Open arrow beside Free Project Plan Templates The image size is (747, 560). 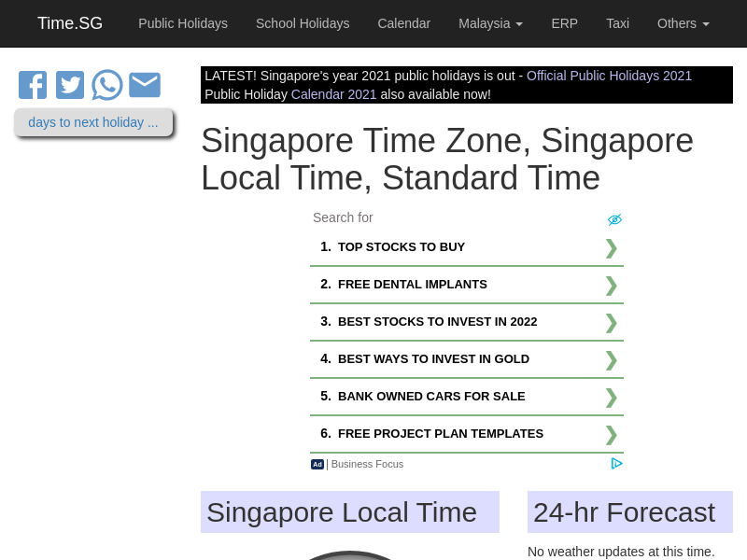point(612,435)
